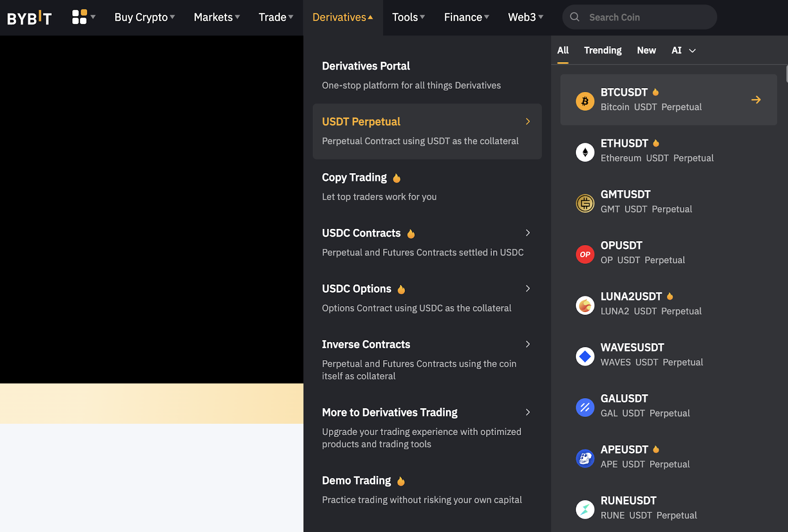Open the WAVESUSDT perpetual contract
The height and width of the screenshot is (532, 788).
(x=668, y=355)
